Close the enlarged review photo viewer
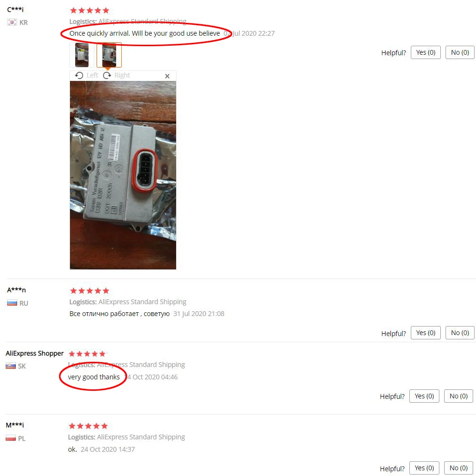Image resolution: width=476 pixels, height=476 pixels. point(167,76)
